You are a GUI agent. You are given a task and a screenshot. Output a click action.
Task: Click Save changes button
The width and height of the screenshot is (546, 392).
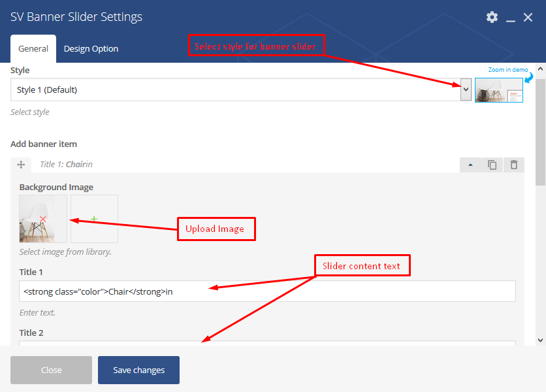(138, 370)
